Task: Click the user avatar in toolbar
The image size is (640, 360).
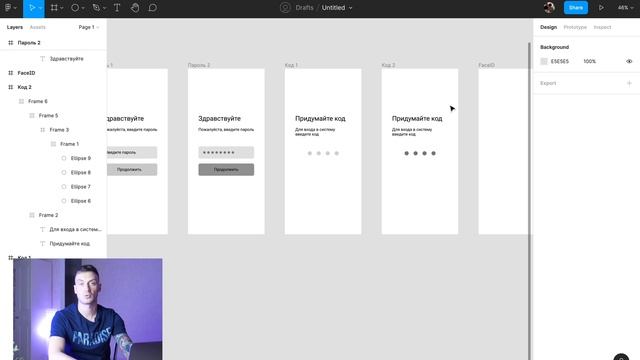Action: [549, 7]
